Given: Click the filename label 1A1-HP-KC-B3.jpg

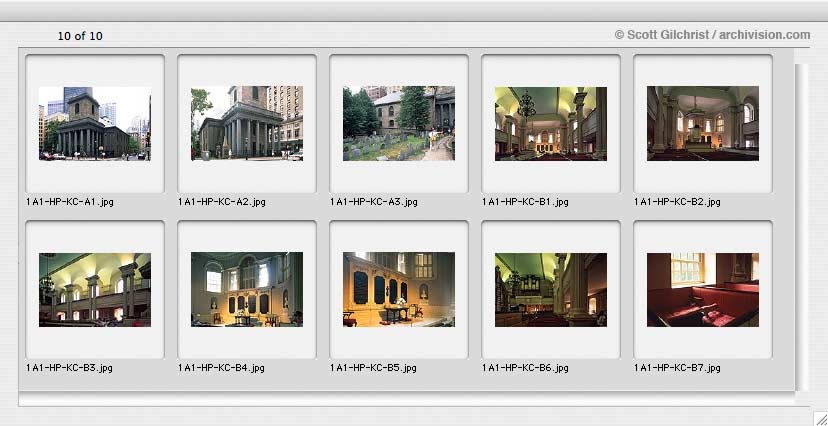Looking at the screenshot, I should click(x=69, y=368).
